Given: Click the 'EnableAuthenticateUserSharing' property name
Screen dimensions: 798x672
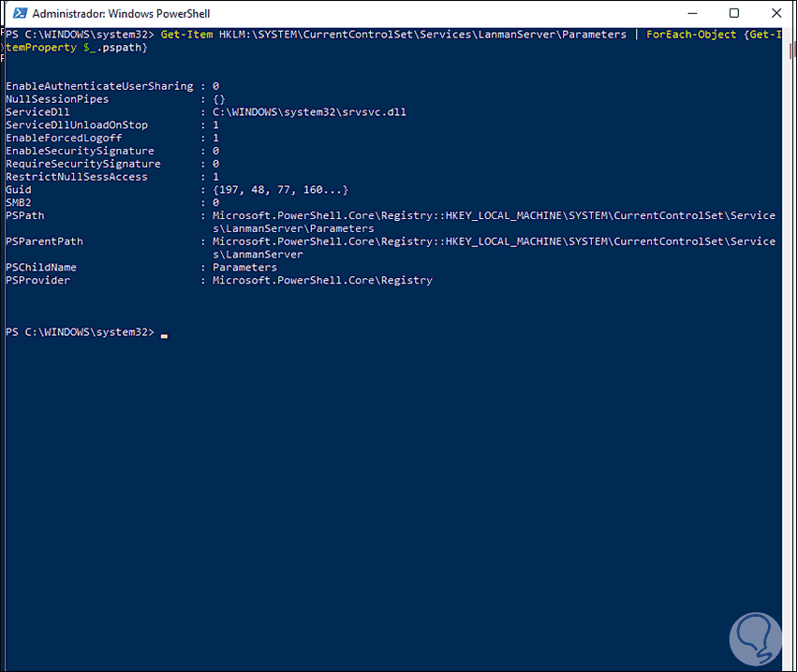Looking at the screenshot, I should [x=99, y=86].
